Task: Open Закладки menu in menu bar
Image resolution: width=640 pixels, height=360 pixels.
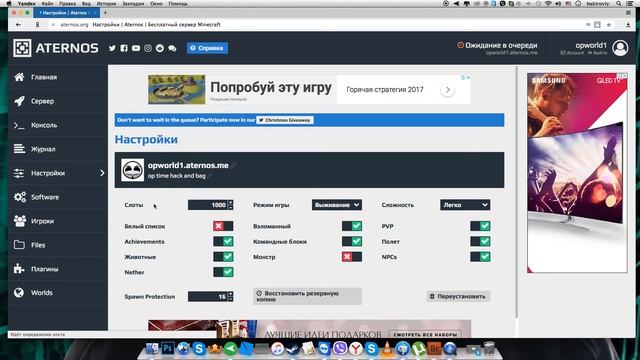Action: 133,3
